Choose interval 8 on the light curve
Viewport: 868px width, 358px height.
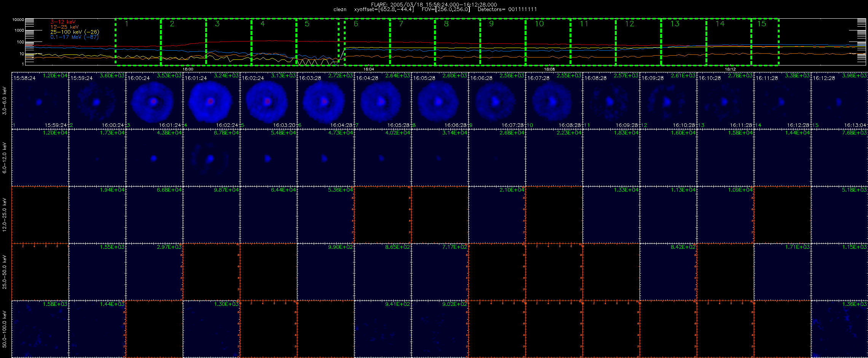(x=458, y=42)
